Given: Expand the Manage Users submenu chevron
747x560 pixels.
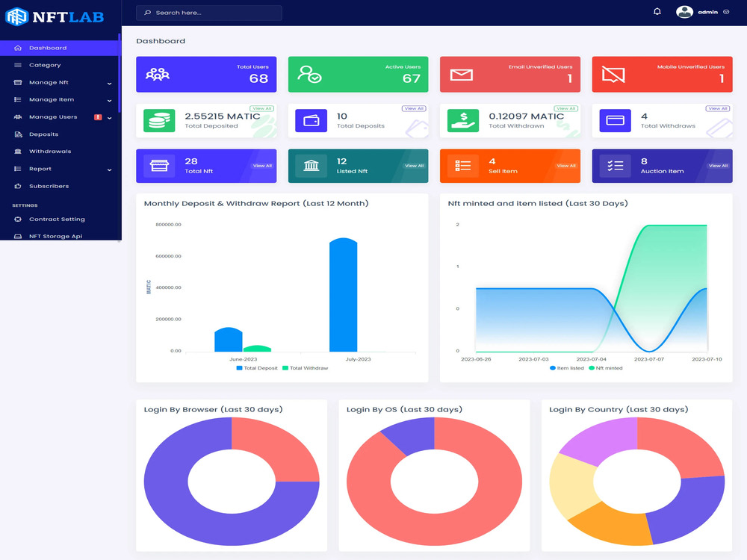Looking at the screenshot, I should pyautogui.click(x=110, y=118).
